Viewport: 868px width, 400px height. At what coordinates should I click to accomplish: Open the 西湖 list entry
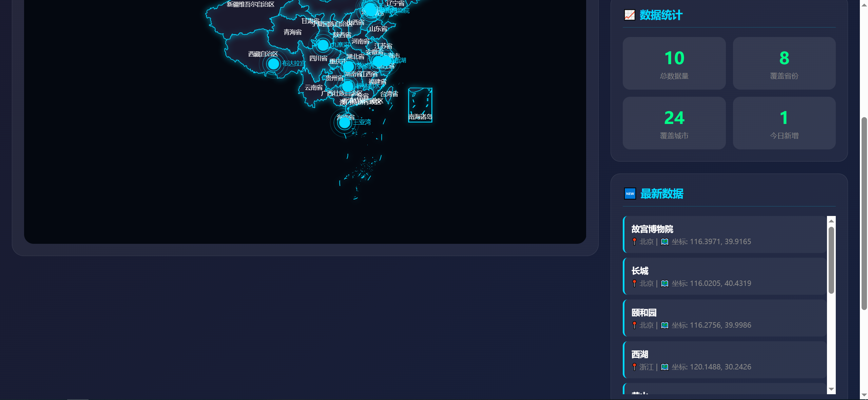point(725,360)
